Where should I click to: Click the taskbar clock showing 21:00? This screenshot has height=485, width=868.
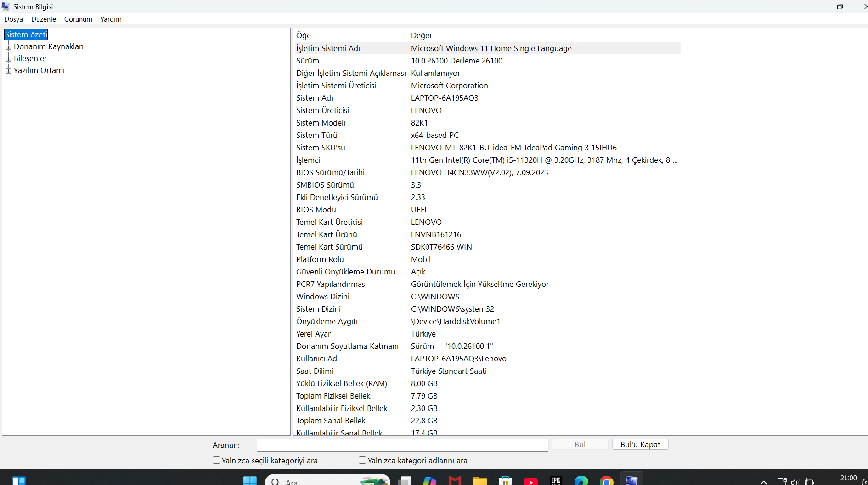(x=848, y=479)
